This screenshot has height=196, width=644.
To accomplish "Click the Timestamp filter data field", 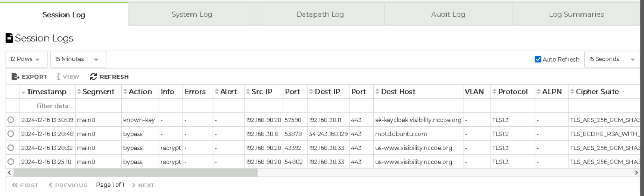I will pyautogui.click(x=55, y=106).
